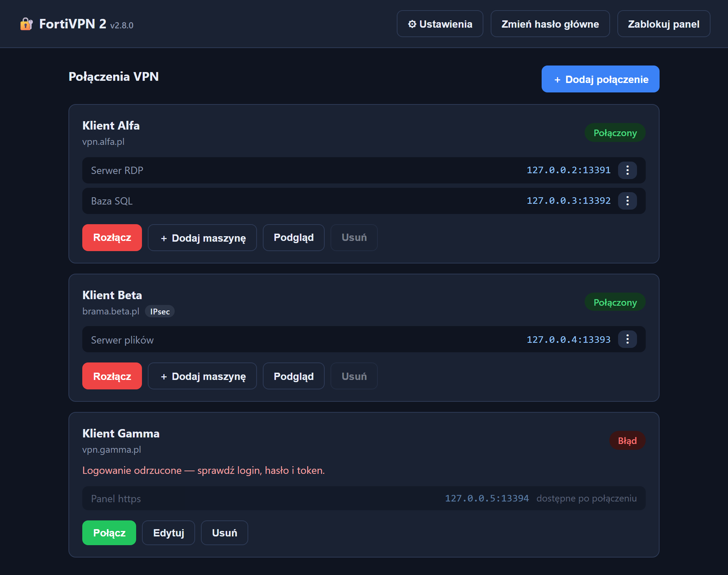This screenshot has height=575, width=728.
Task: Click Klient Beta's Połączony status badge
Action: click(615, 302)
